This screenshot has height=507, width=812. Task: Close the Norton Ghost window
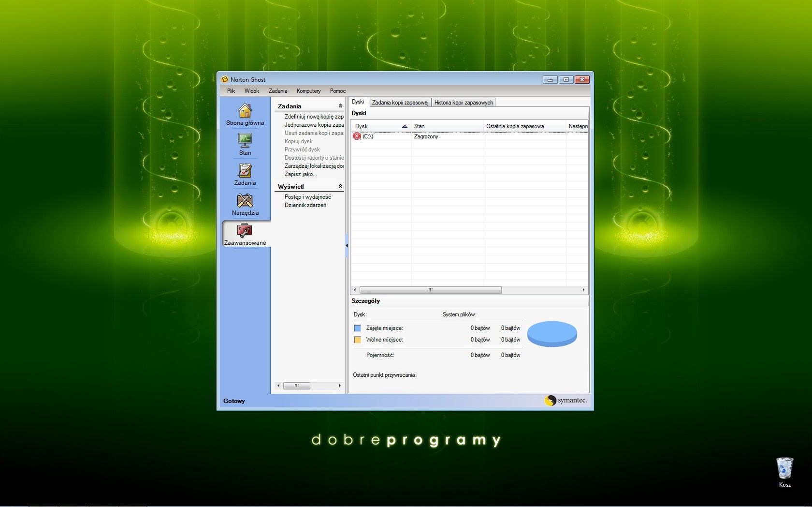[582, 80]
